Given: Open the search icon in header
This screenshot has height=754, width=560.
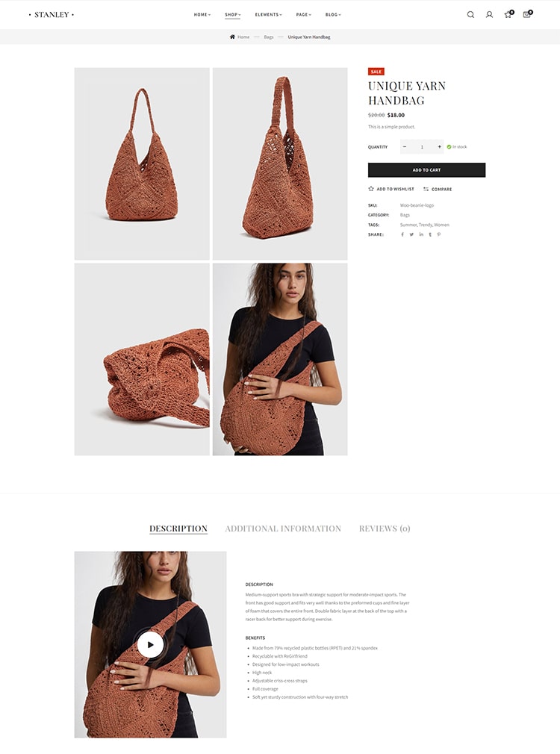Looking at the screenshot, I should point(470,14).
